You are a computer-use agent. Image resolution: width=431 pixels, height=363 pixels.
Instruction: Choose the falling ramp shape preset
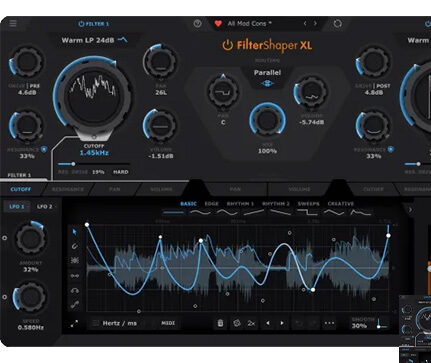pos(280,212)
